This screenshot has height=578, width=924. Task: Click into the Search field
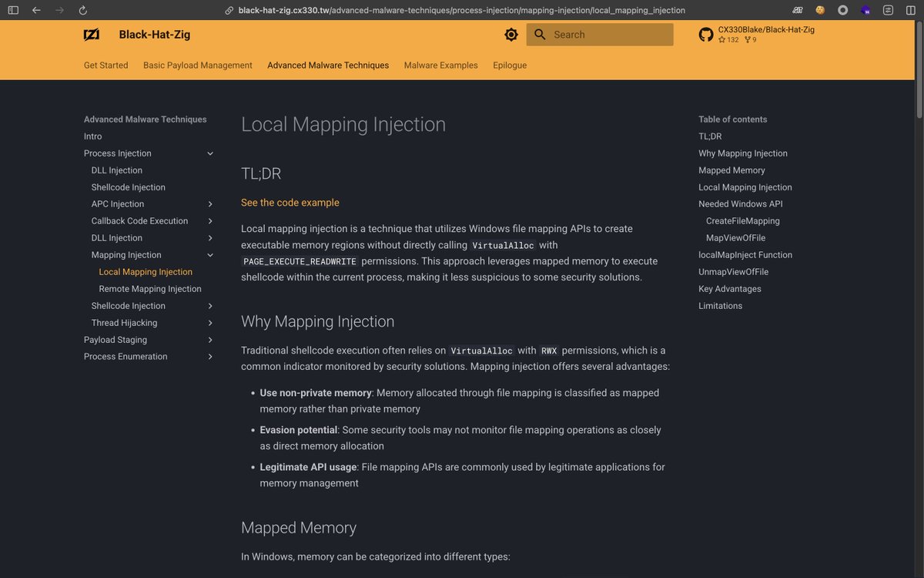(x=600, y=35)
